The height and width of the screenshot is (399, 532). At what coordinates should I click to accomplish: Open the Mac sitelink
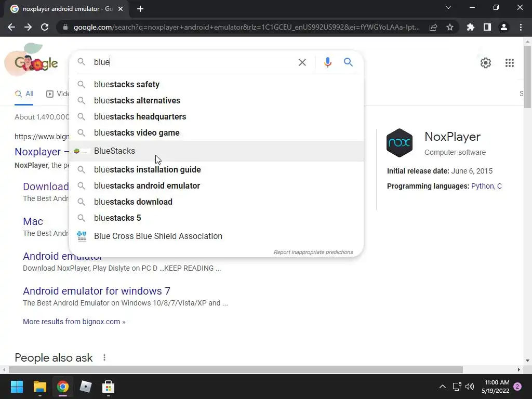[33, 221]
